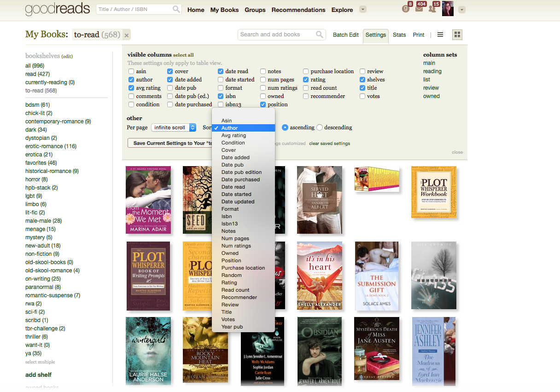Choose Position in the sort dropdown
560x392 pixels.
tap(243, 260)
